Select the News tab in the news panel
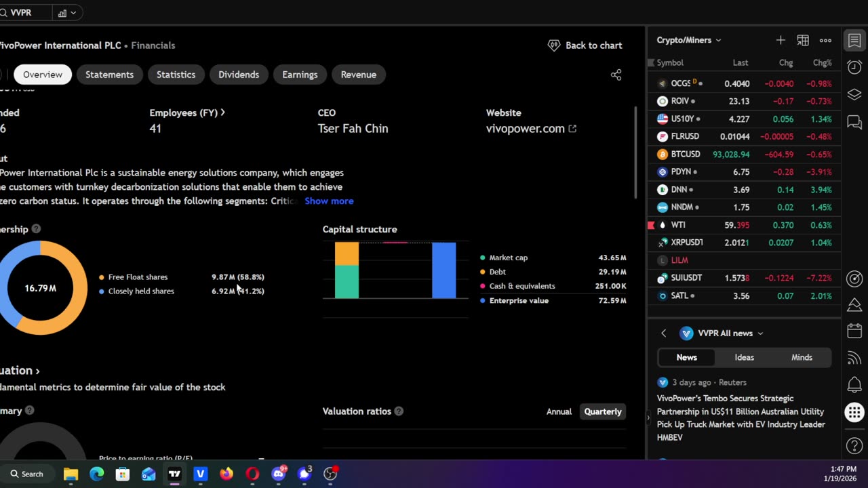868x488 pixels. 686,357
